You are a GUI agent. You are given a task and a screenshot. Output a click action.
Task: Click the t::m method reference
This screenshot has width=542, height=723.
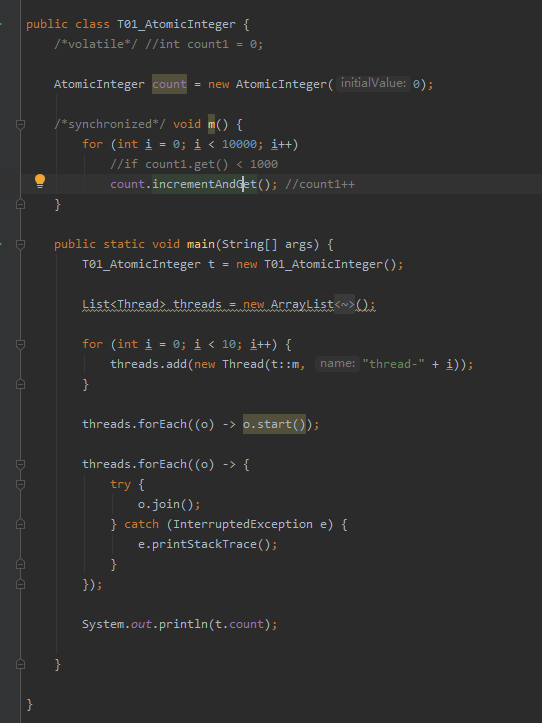point(285,364)
